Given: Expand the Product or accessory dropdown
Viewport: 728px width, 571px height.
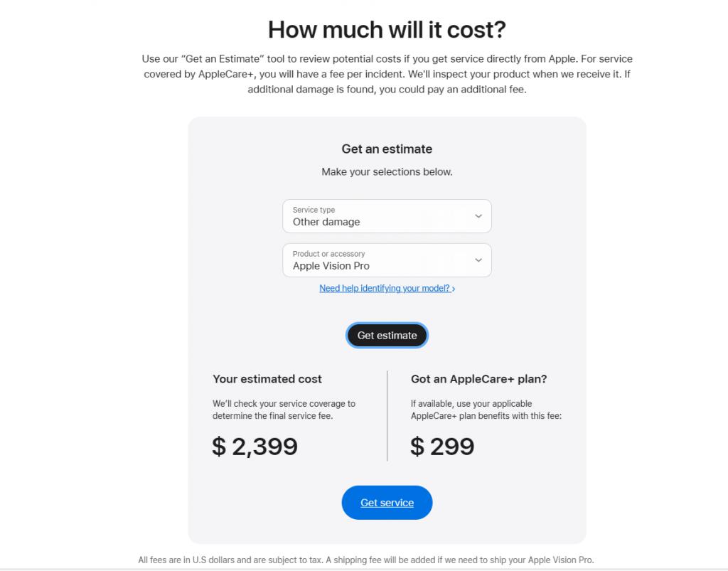Looking at the screenshot, I should coord(387,260).
